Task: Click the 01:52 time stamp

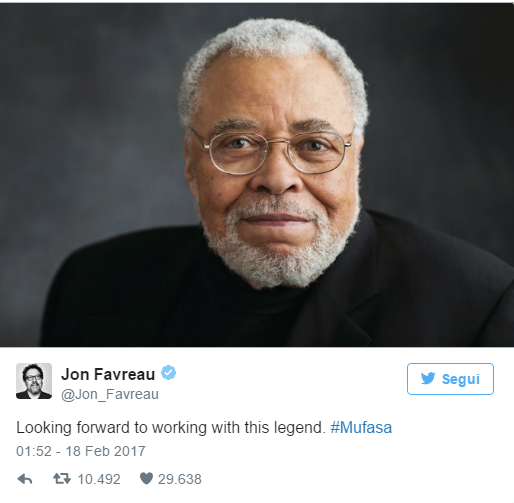Action: coord(34,451)
